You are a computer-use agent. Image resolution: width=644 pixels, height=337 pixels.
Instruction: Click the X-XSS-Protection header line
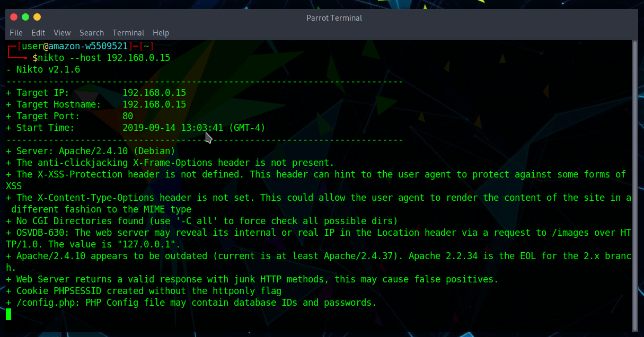point(316,180)
